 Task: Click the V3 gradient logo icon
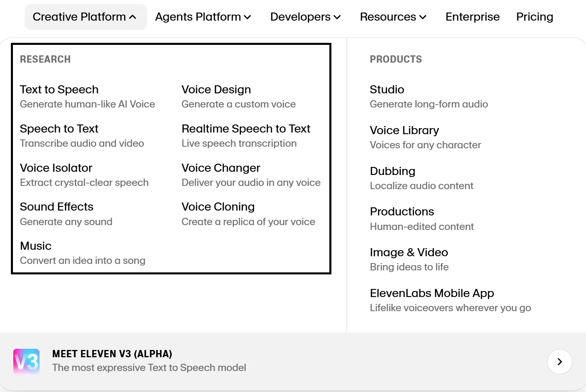click(26, 361)
